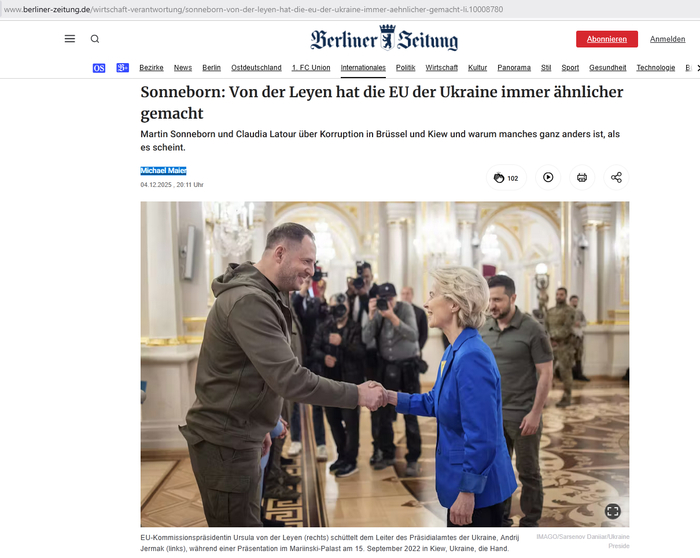Share the article via share icon
This screenshot has height=558, width=700.
coord(616,178)
